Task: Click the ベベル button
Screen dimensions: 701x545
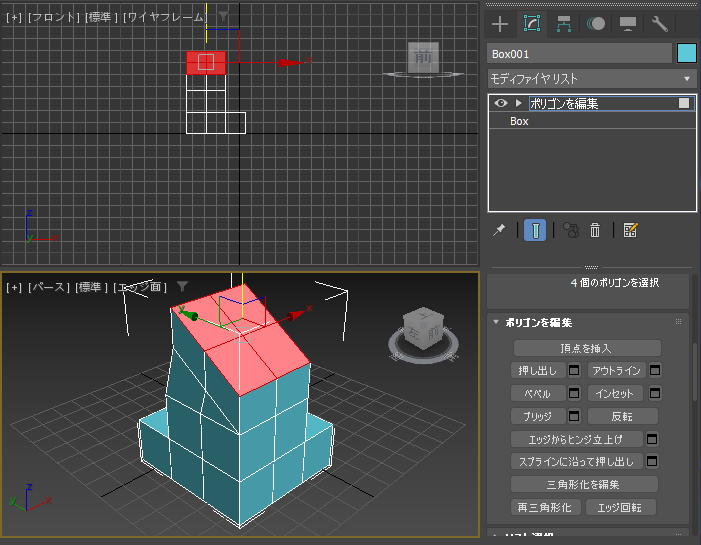Action: click(538, 393)
